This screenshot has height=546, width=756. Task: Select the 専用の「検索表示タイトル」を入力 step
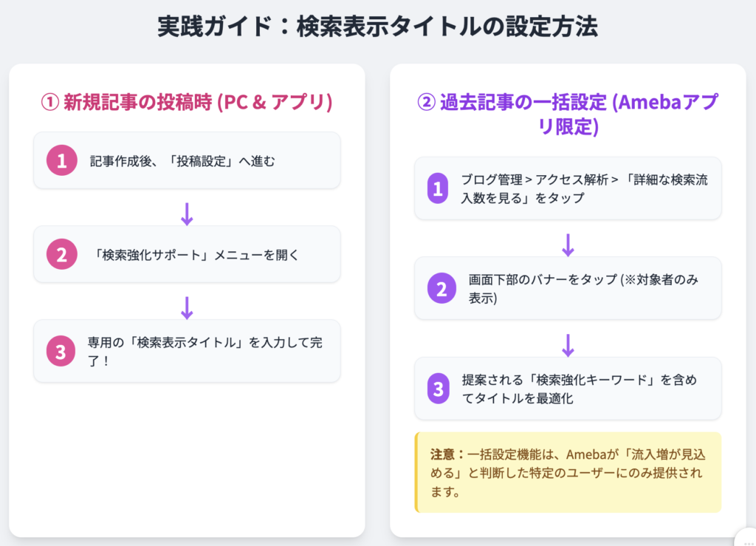point(187,351)
